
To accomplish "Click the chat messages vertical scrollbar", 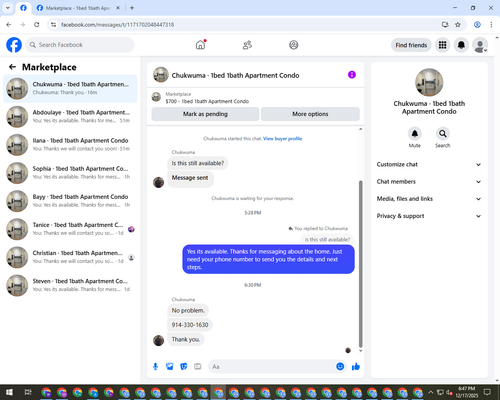I will pos(360,263).
